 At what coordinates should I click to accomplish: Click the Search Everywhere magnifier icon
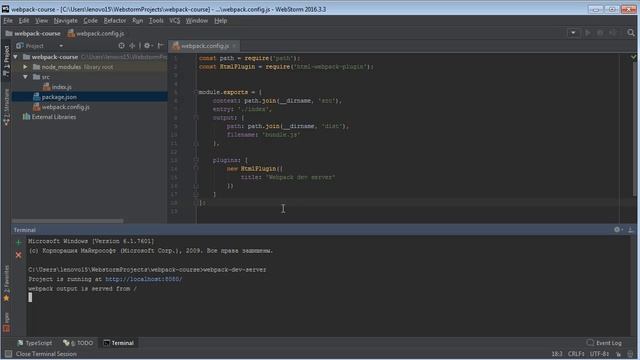[x=631, y=33]
